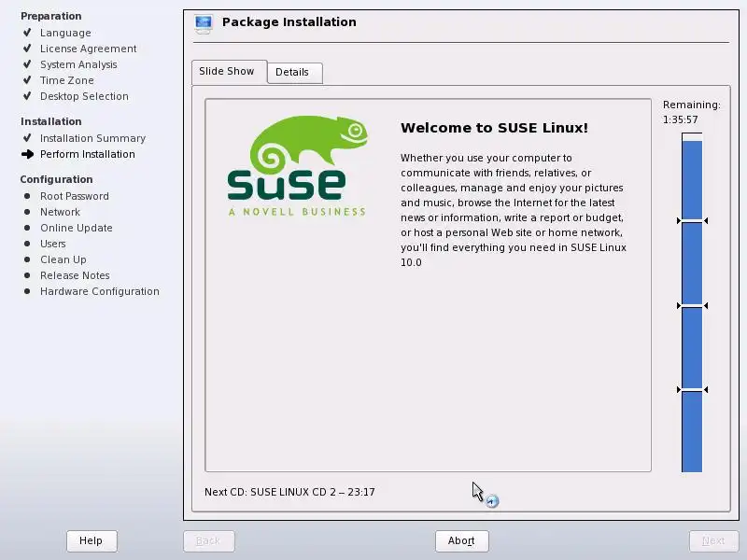Switch to the Details tab
Image resolution: width=747 pixels, height=560 pixels.
[295, 73]
